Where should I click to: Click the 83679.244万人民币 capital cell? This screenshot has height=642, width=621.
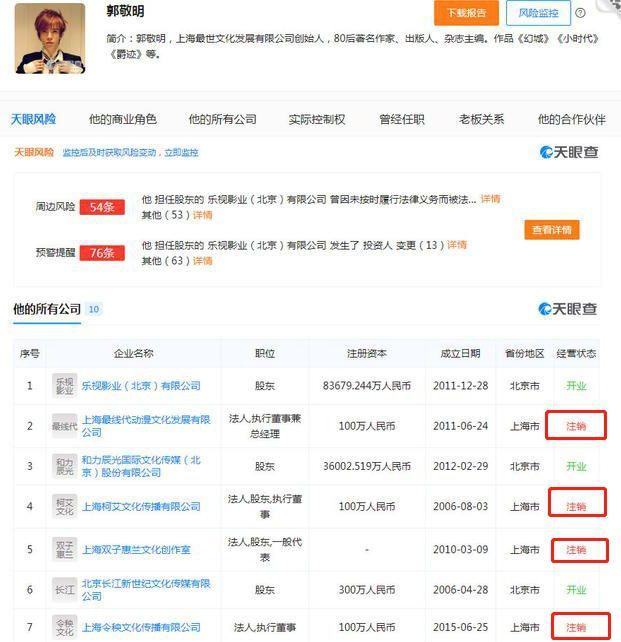tap(367, 386)
